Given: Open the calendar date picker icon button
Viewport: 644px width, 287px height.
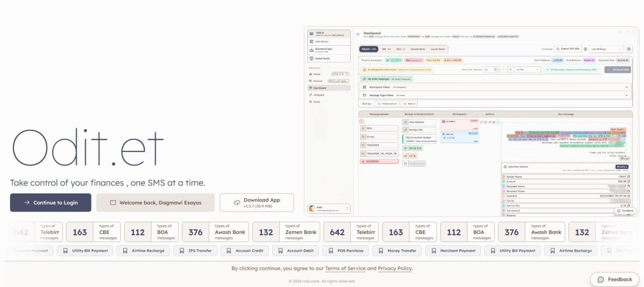Looking at the screenshot, I should coord(628,49).
